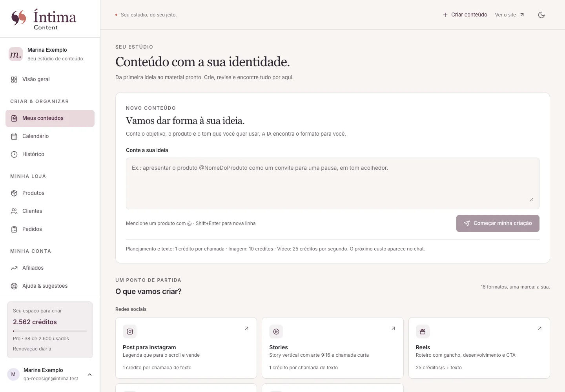This screenshot has width=565, height=392.
Task: Open the Ver o site link
Action: point(510,15)
